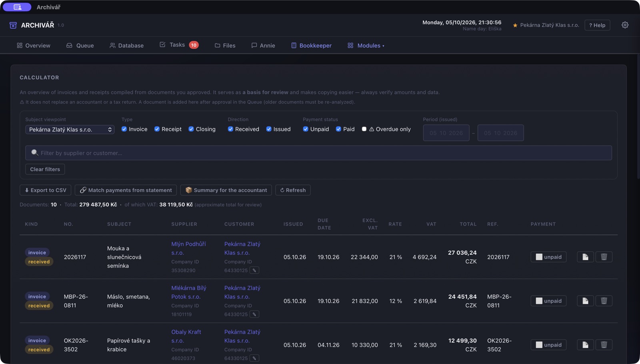The width and height of the screenshot is (640, 364).
Task: Open the Tasks tab with 10 badge
Action: (x=179, y=45)
